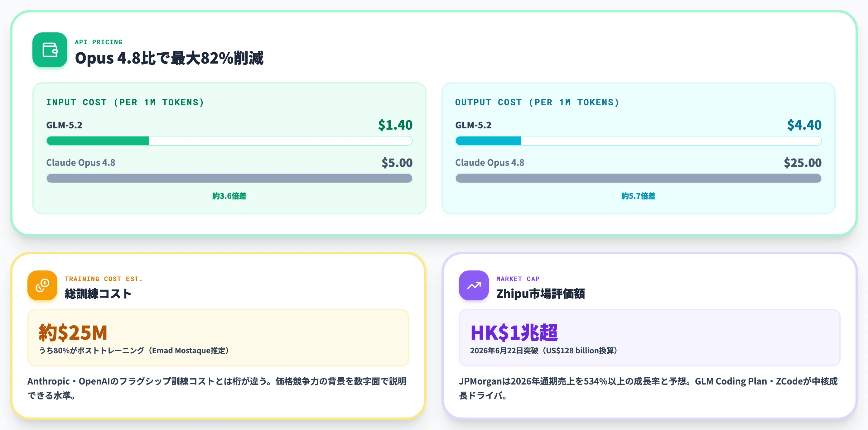The height and width of the screenshot is (430, 868).
Task: Click the Emad Mostaque estimate subtext
Action: point(135,351)
